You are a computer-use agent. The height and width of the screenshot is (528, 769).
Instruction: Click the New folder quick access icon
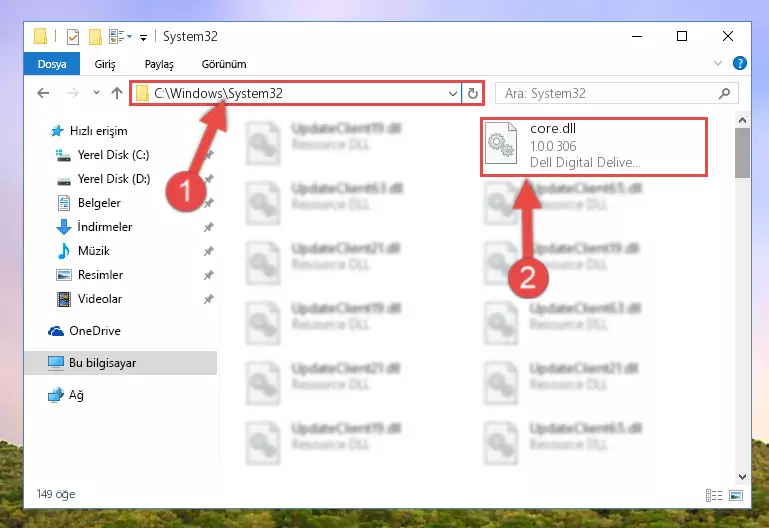95,36
